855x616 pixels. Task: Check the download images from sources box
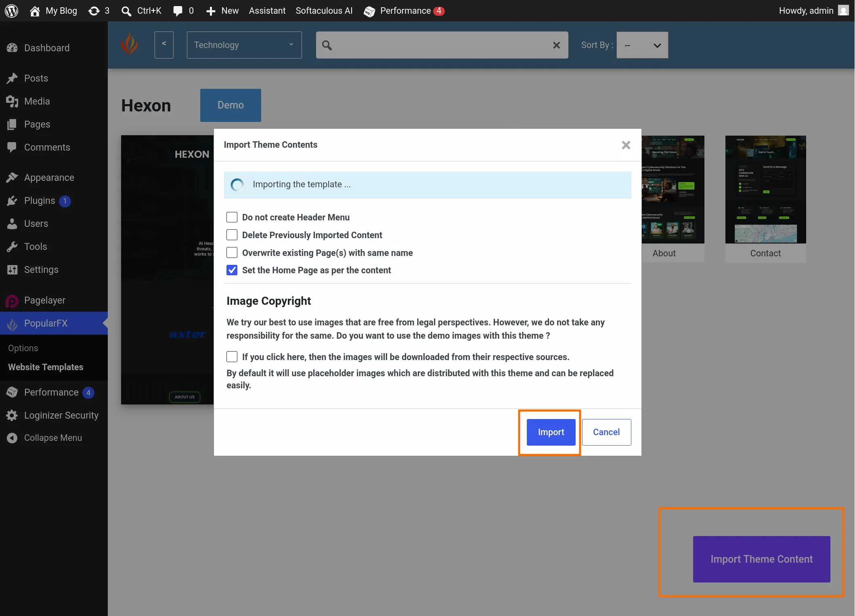click(x=232, y=357)
